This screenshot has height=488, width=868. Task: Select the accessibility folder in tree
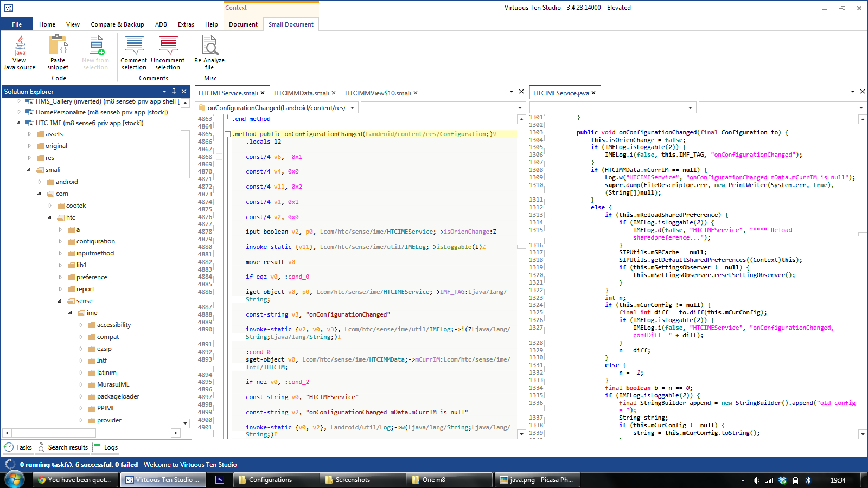click(114, 325)
